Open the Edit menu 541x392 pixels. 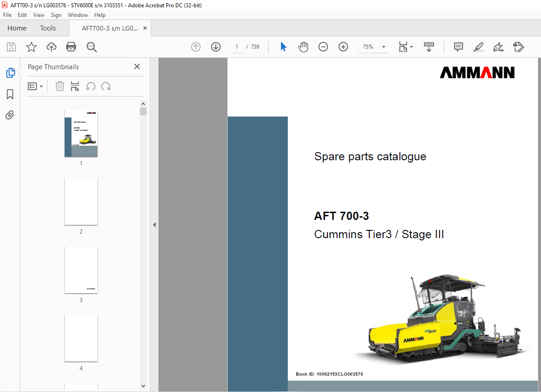(22, 15)
